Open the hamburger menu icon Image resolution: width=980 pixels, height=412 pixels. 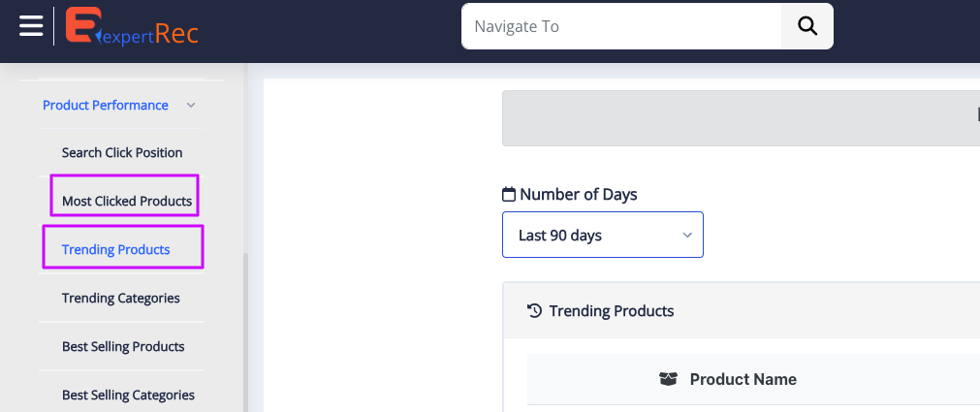(x=31, y=25)
